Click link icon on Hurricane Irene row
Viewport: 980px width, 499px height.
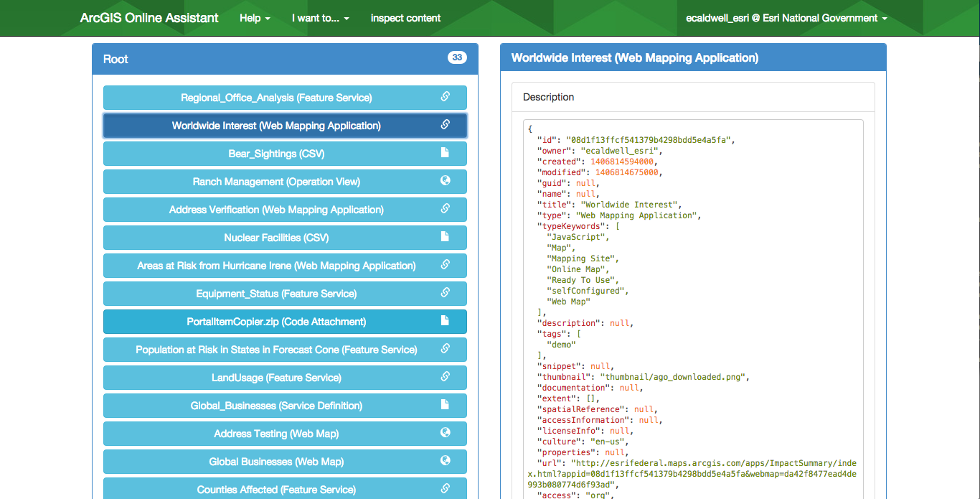pyautogui.click(x=445, y=265)
